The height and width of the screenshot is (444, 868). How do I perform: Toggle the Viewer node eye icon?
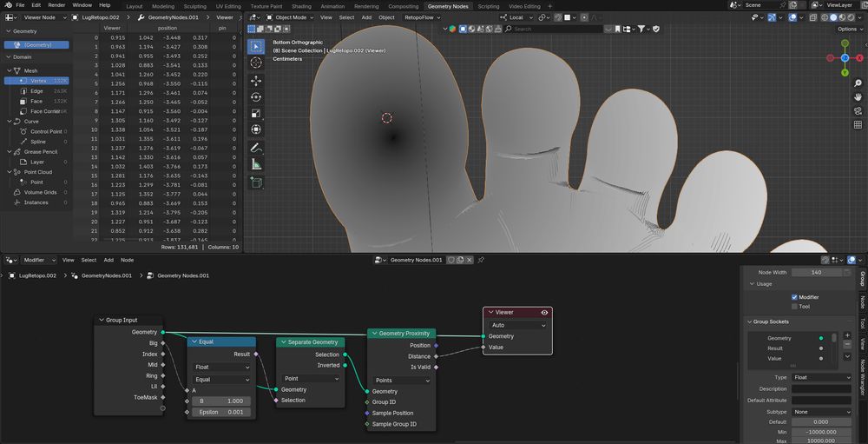[544, 312]
